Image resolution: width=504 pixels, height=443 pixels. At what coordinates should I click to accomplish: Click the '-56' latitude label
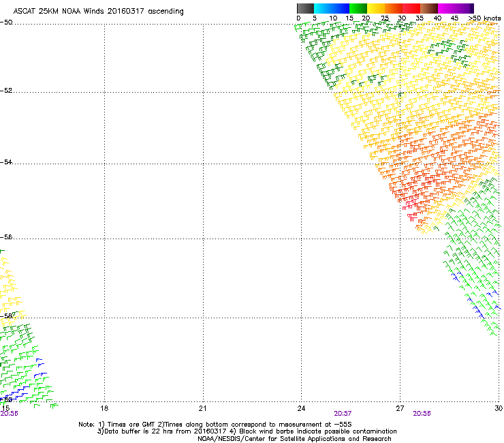[6, 237]
